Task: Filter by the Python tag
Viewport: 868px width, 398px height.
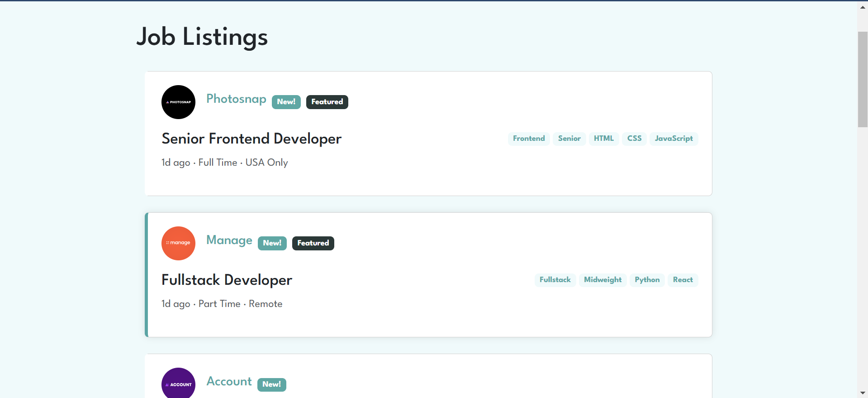Action: [647, 280]
